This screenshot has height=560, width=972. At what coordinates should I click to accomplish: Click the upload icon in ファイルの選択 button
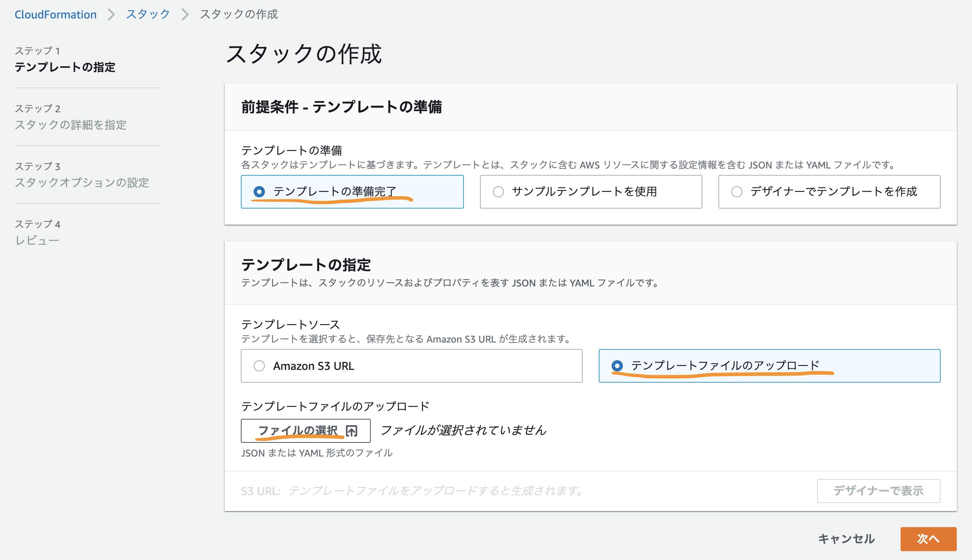point(352,431)
